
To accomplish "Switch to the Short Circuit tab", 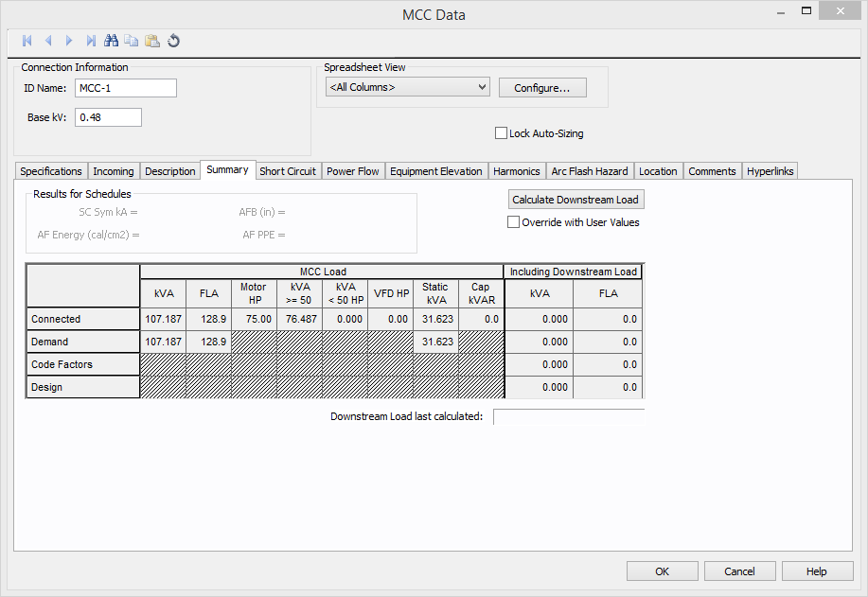I will (288, 171).
